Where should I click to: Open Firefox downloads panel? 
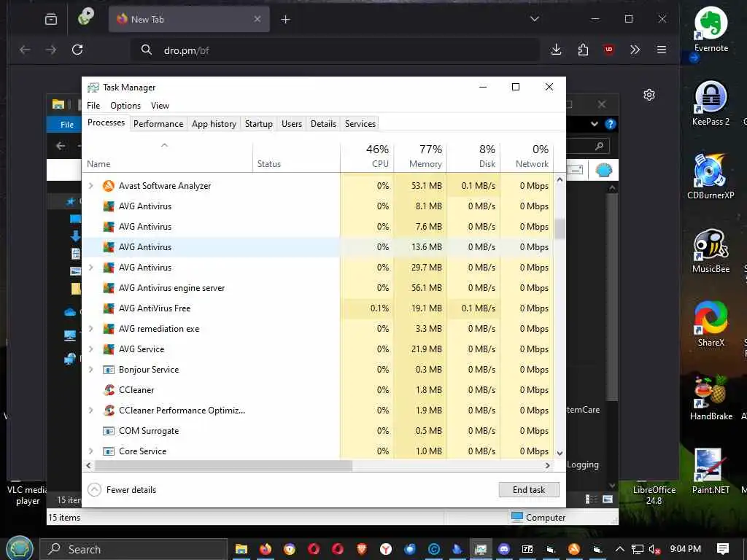point(556,50)
